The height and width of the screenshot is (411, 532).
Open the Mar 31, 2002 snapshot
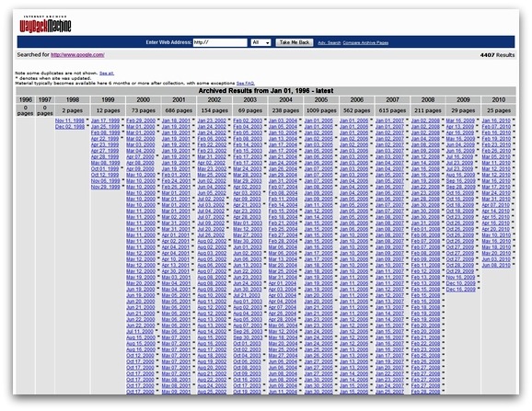point(212,157)
